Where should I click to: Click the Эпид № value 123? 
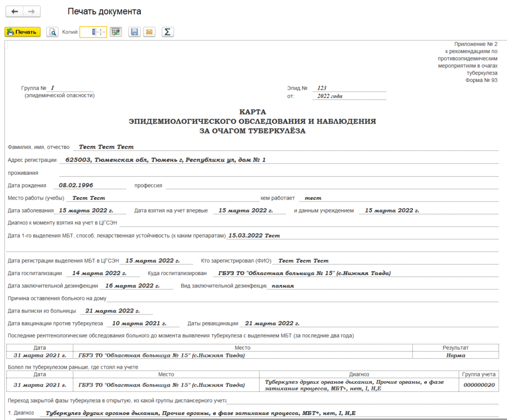(x=322, y=88)
